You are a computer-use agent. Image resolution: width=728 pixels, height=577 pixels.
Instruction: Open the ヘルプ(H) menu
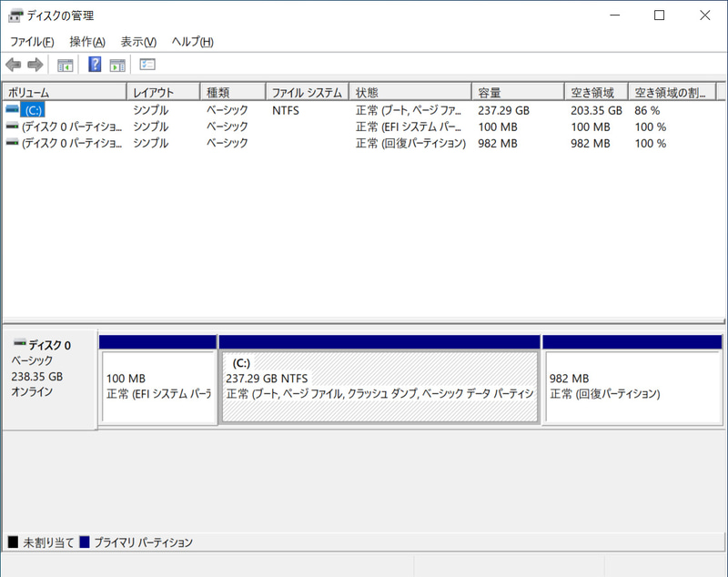[x=193, y=42]
